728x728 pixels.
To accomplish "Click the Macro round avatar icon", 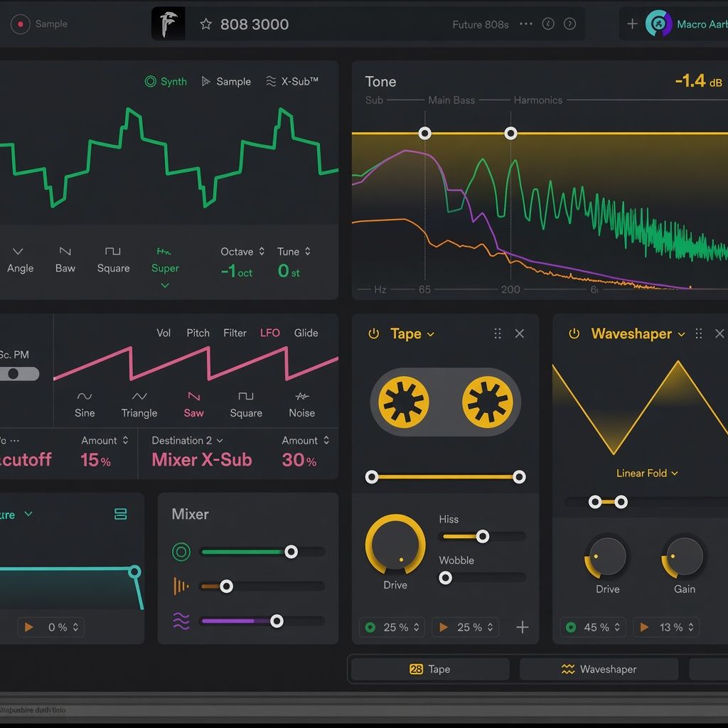I will 658,23.
